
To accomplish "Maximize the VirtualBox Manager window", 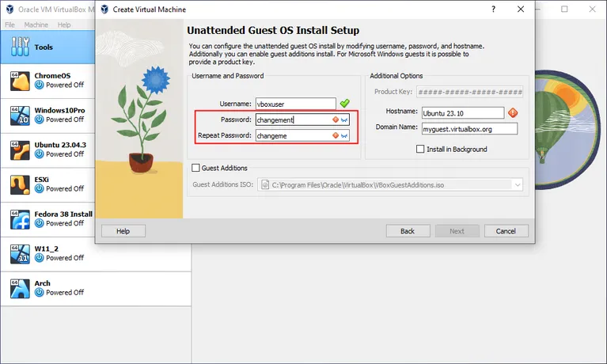I will pos(564,9).
